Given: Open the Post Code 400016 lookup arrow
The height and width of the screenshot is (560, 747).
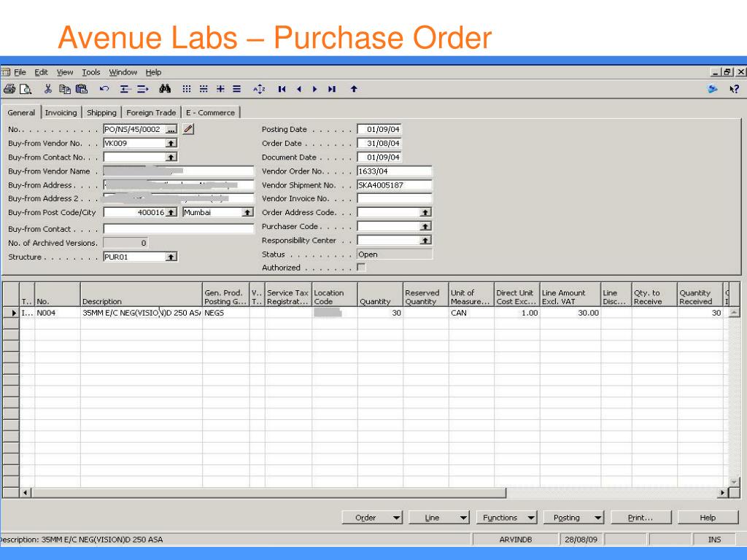Looking at the screenshot, I should [171, 212].
